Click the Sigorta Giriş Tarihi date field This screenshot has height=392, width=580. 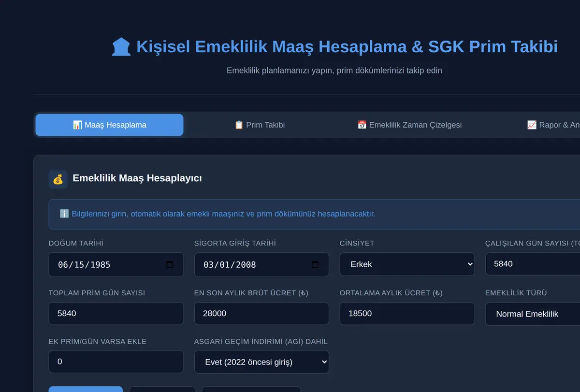[261, 264]
